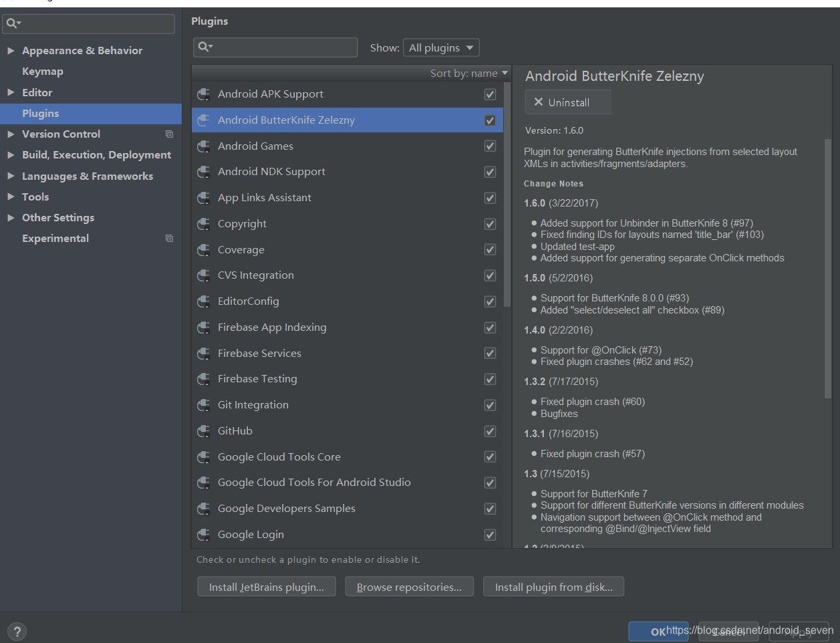Disable the Coverage plugin checkbox
Viewport: 840px width, 643px height.
[490, 249]
